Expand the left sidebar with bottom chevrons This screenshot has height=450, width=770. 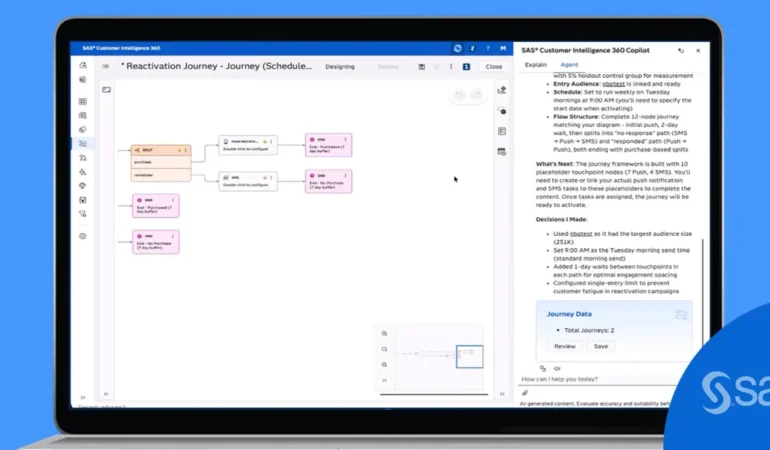[x=83, y=397]
